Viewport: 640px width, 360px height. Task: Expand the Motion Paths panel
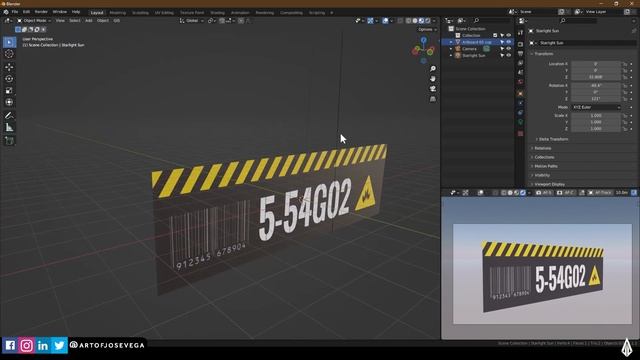click(546, 166)
